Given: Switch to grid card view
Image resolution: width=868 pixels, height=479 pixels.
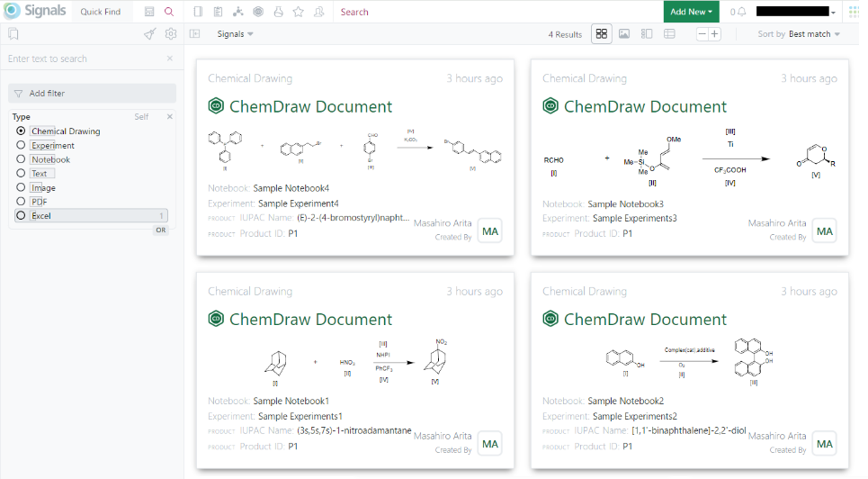Looking at the screenshot, I should point(602,34).
